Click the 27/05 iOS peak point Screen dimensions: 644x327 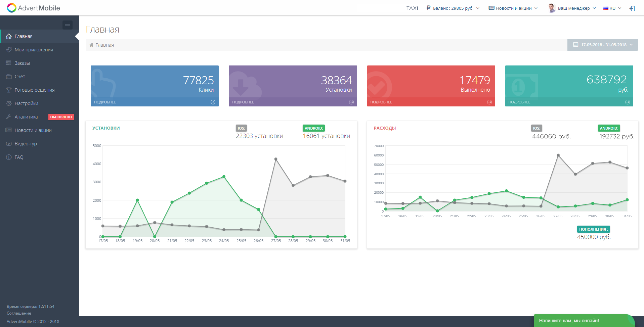(x=276, y=159)
